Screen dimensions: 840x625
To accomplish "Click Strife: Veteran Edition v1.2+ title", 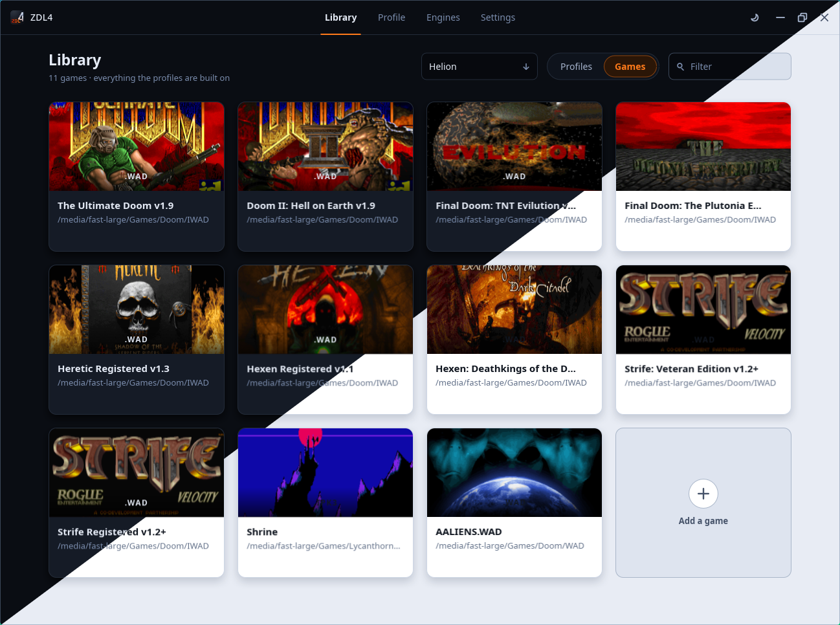I will pyautogui.click(x=691, y=369).
